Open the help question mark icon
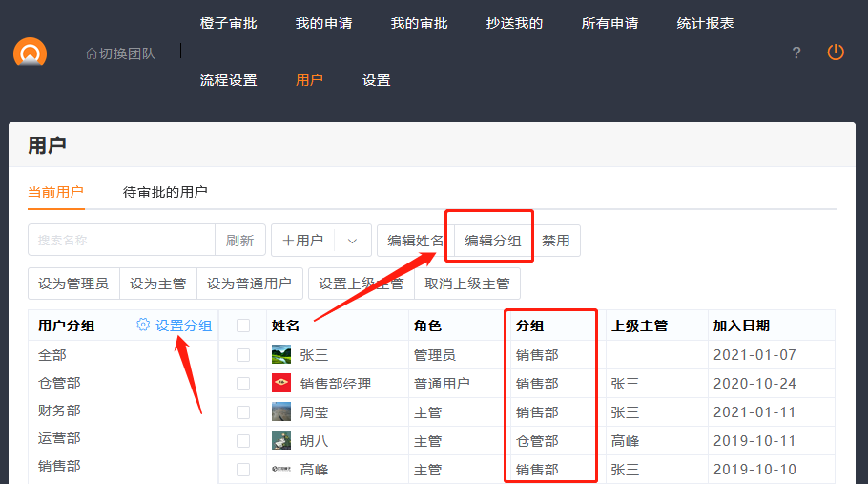This screenshot has height=484, width=868. coord(796,53)
